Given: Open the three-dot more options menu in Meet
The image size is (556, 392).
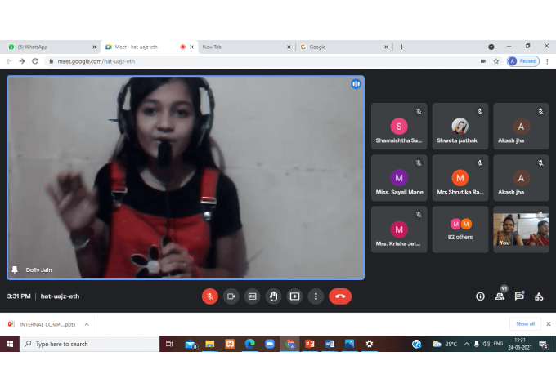Looking at the screenshot, I should click(x=316, y=296).
